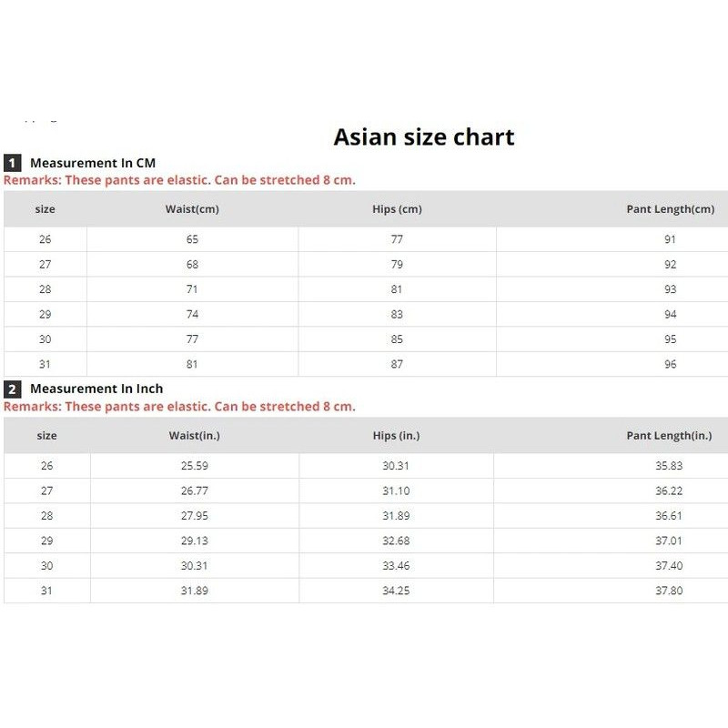
Task: Click the Waist(in.) column header
Action: pyautogui.click(x=194, y=436)
